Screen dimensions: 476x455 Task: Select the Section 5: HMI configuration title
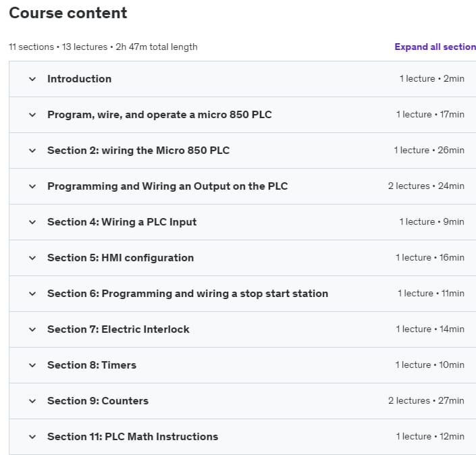tap(120, 258)
